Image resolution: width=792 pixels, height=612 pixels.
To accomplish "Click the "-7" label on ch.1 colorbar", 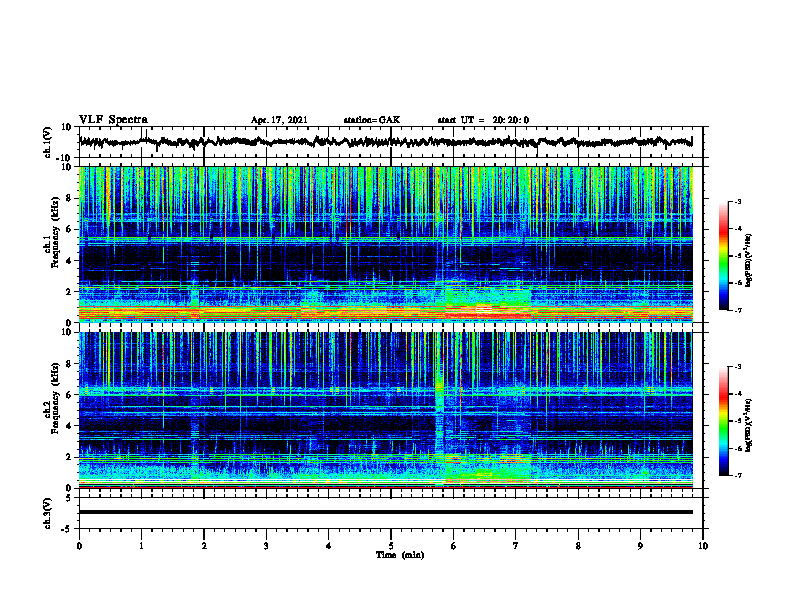I will pyautogui.click(x=737, y=310).
